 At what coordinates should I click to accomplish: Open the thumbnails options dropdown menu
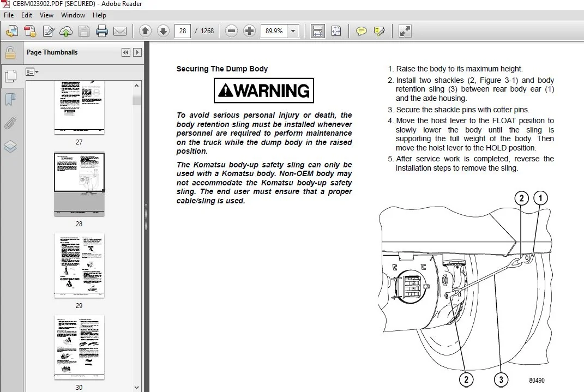click(32, 72)
